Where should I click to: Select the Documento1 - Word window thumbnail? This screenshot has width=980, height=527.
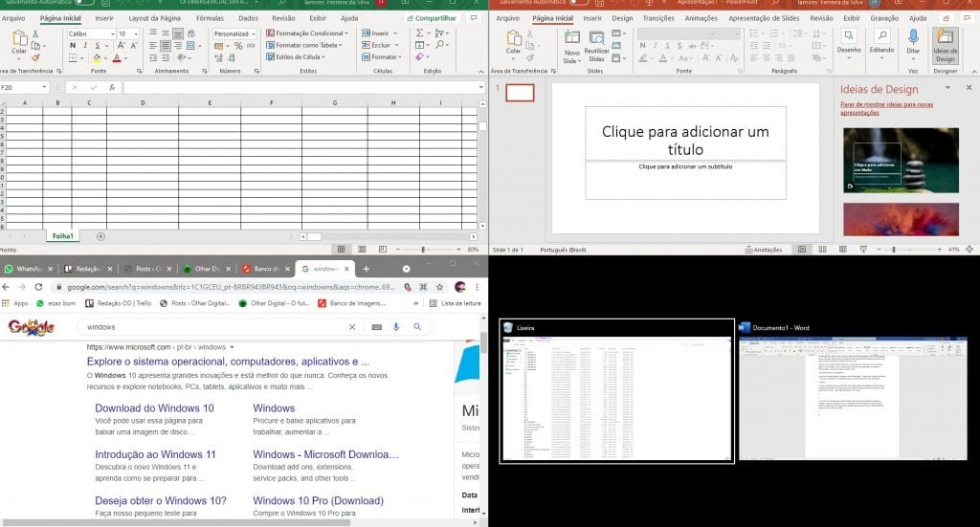(x=852, y=397)
